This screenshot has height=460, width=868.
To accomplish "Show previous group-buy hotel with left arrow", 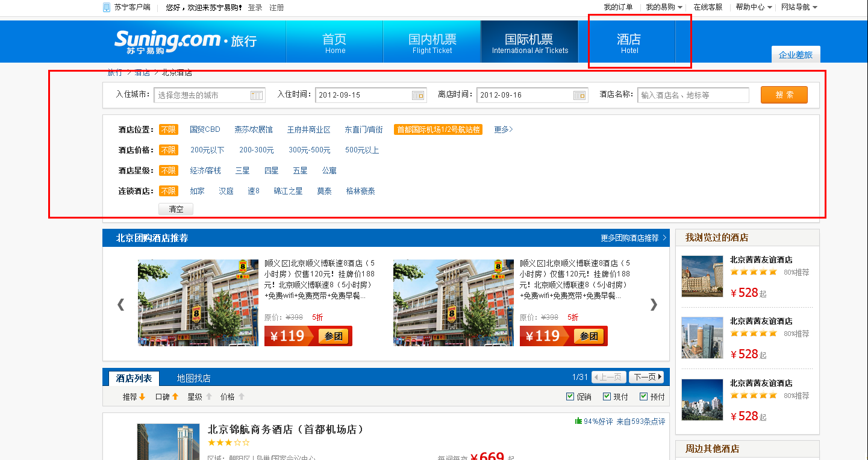I will [x=120, y=304].
